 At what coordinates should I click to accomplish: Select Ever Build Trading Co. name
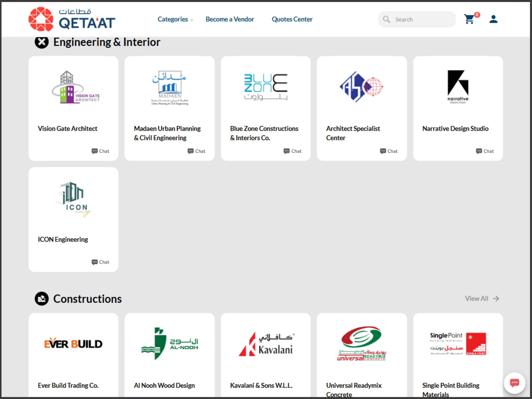coord(68,385)
